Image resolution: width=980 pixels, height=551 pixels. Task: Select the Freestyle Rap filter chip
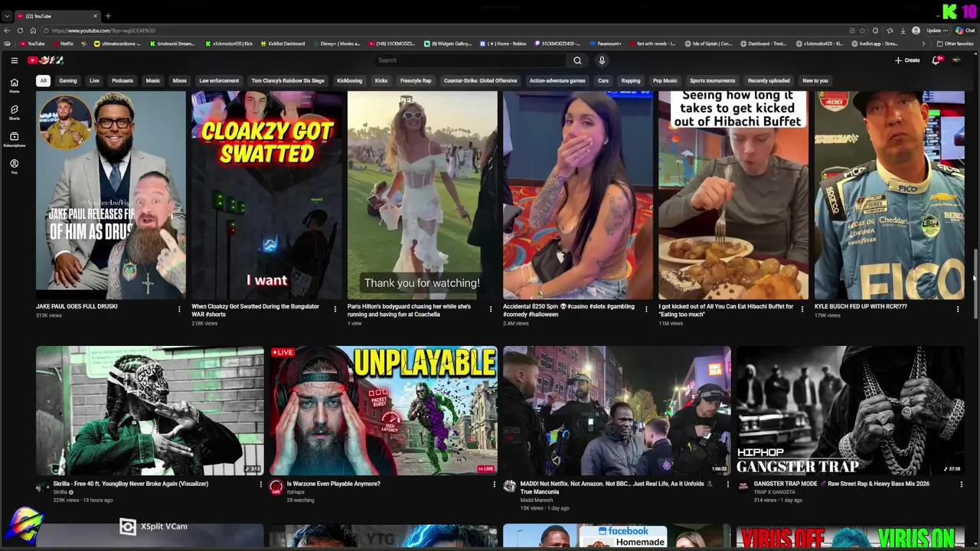pos(416,80)
